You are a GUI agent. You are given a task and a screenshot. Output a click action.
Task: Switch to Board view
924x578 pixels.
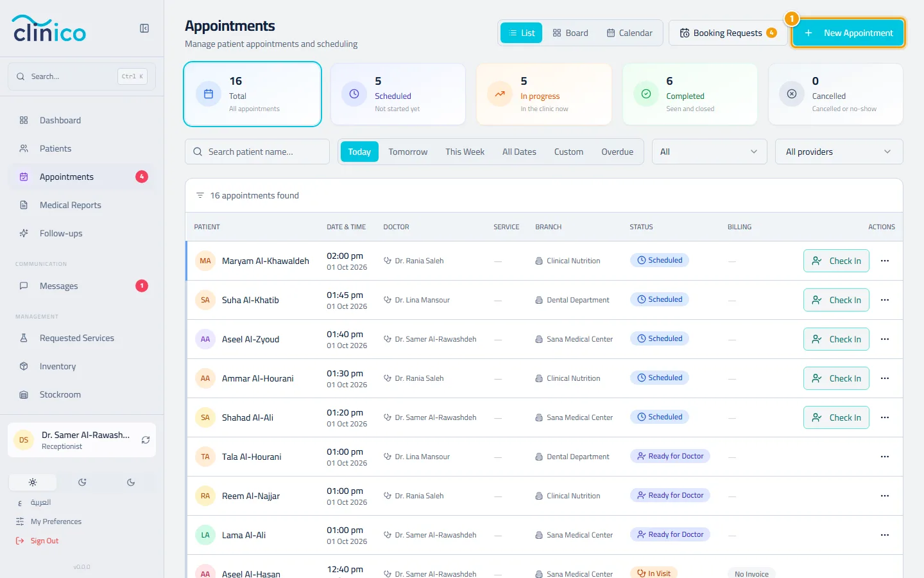(x=570, y=33)
